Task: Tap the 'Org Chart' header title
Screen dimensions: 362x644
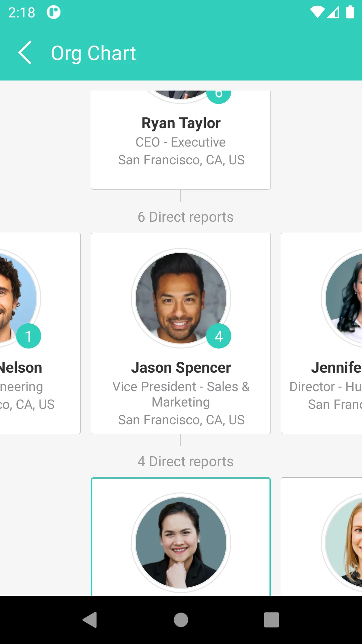Action: [94, 53]
